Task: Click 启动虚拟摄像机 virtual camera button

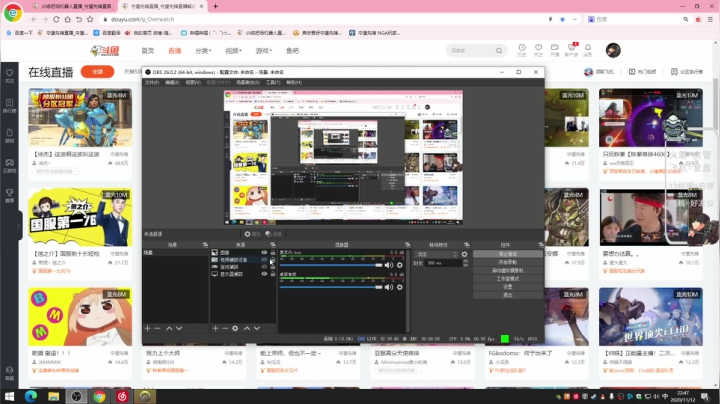Action: pyautogui.click(x=508, y=270)
